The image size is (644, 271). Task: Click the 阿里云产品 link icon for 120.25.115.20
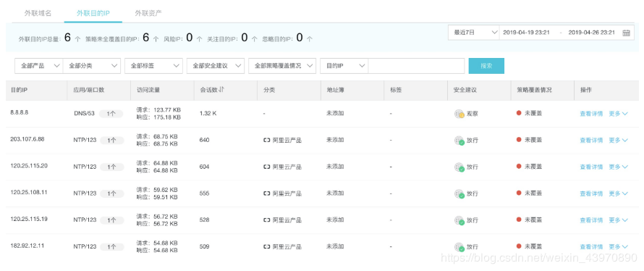tap(267, 167)
